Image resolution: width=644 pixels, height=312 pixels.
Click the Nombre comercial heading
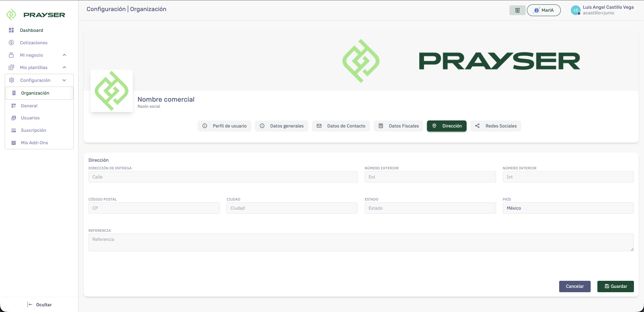click(166, 99)
